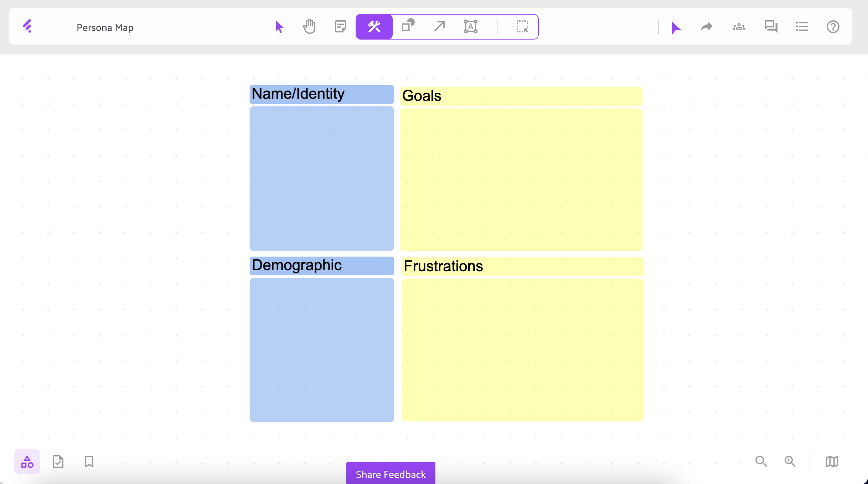Open the list outline panel

click(802, 27)
